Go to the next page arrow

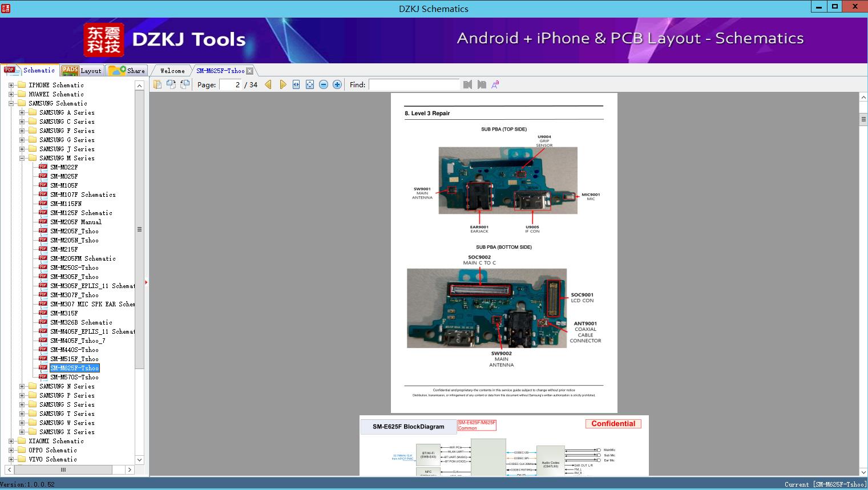(282, 84)
